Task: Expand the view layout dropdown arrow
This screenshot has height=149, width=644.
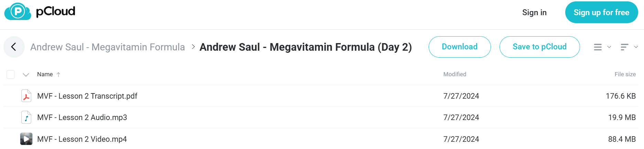Action: 609,47
